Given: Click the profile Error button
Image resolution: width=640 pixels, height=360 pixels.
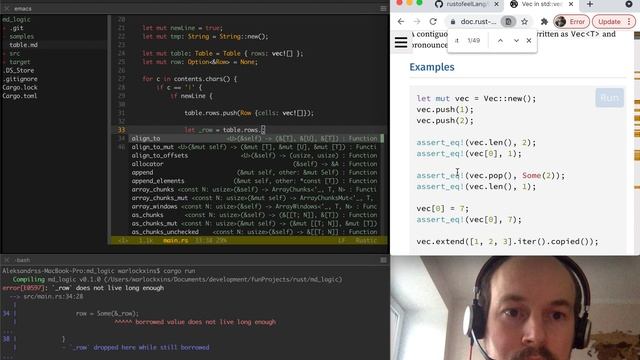Looking at the screenshot, I should [571, 22].
